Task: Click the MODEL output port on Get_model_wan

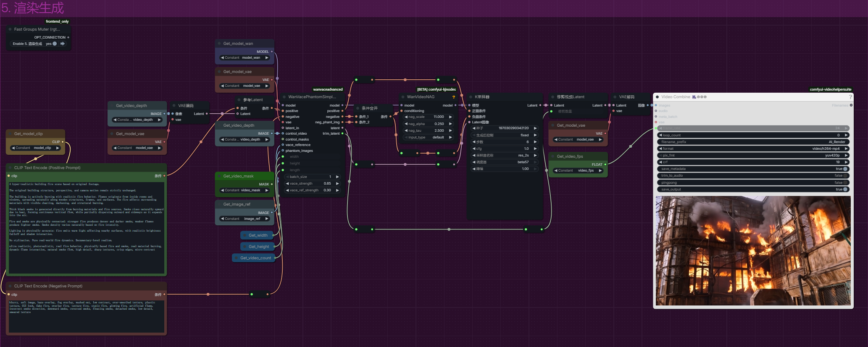Action: click(x=272, y=52)
